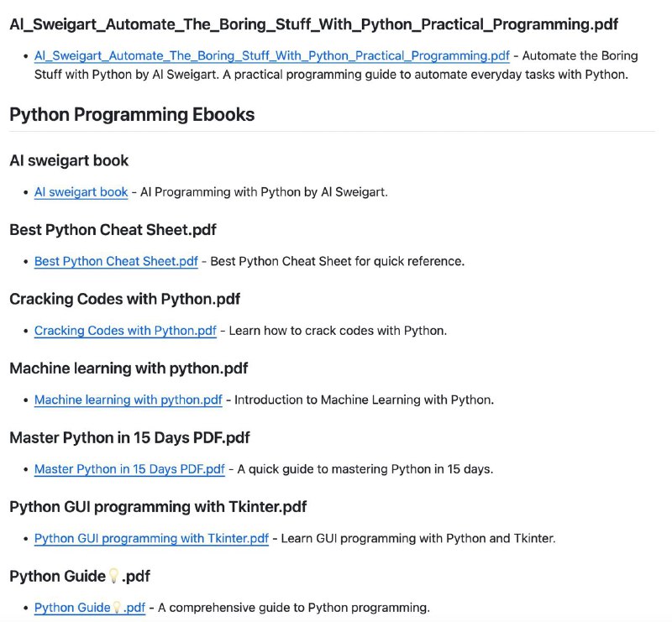Open the 'Cracking Codes with Python.pdf' link

[x=125, y=331]
